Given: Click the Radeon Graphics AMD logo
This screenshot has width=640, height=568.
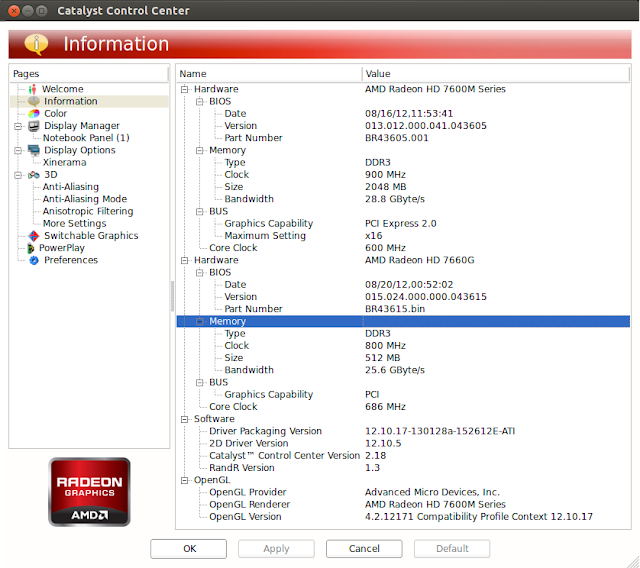Looking at the screenshot, I should (x=89, y=492).
